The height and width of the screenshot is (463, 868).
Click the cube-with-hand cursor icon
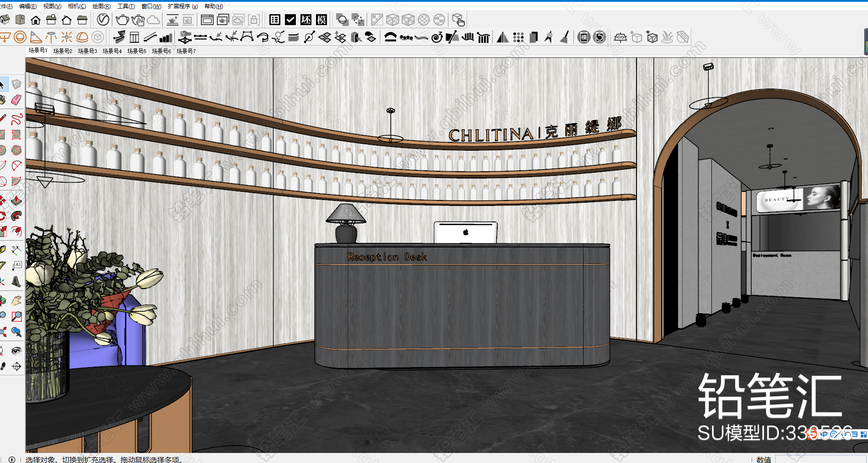458,20
